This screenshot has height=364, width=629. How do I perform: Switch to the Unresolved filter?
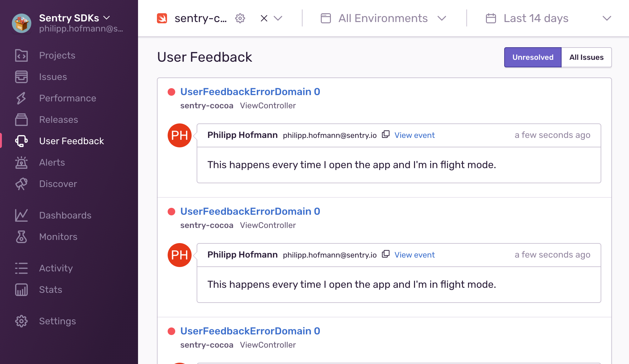pos(533,57)
